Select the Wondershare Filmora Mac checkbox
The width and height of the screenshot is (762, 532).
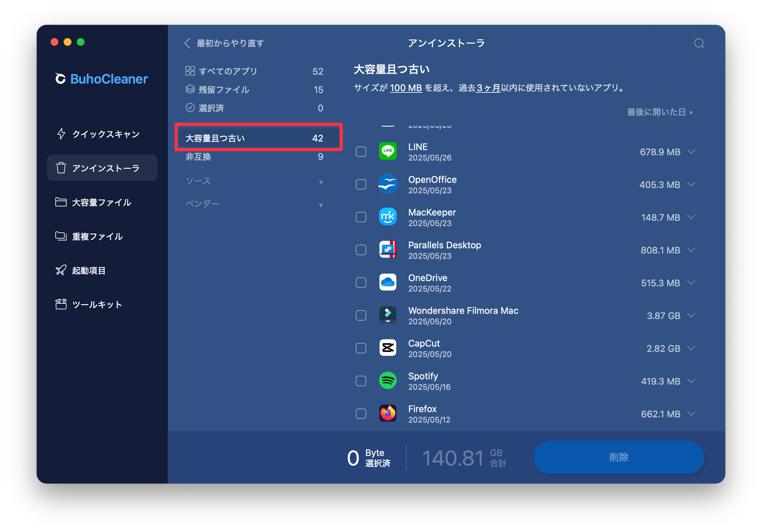click(361, 315)
